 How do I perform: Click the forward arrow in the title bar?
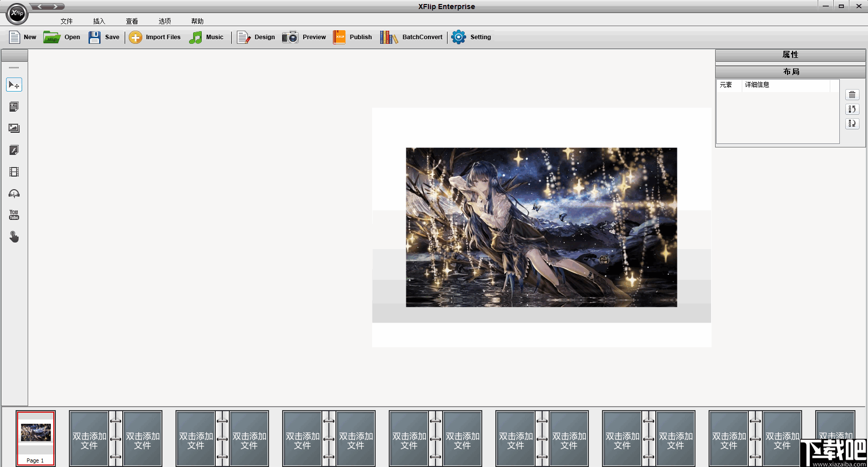(x=56, y=7)
